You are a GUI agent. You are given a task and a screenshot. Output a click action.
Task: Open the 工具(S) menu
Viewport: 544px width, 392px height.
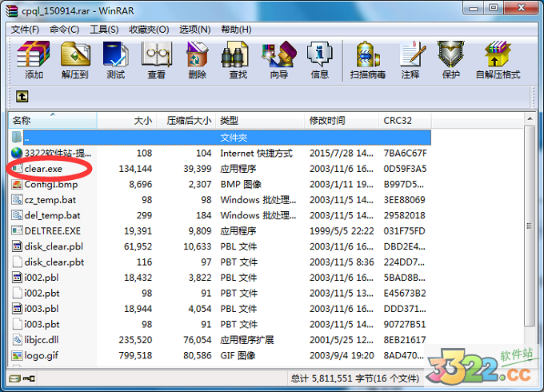tap(104, 30)
